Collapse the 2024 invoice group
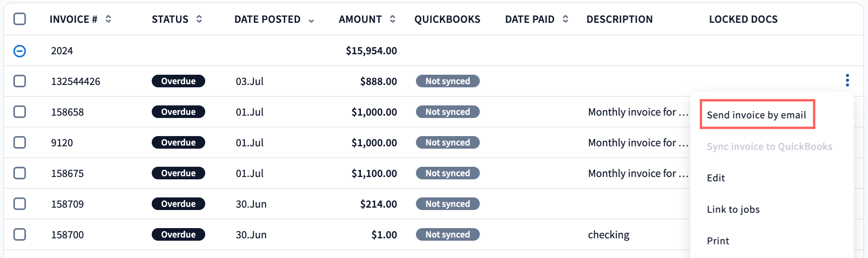The height and width of the screenshot is (258, 868). click(20, 51)
